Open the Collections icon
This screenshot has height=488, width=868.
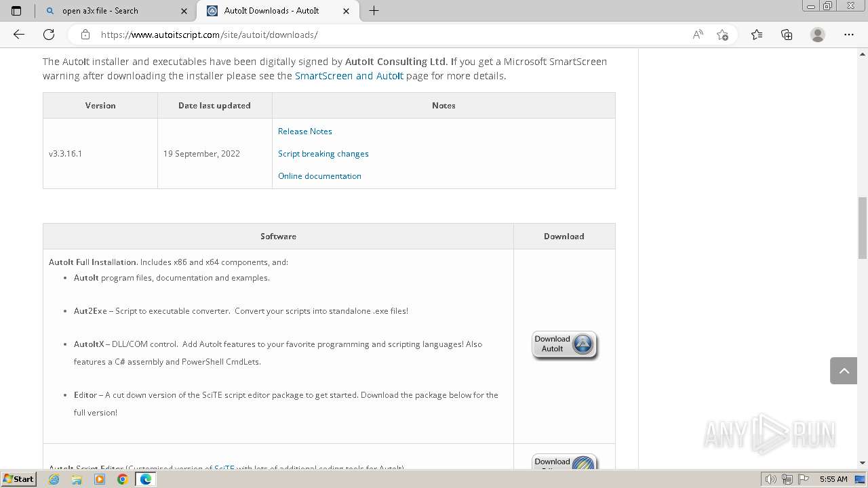[x=787, y=35]
